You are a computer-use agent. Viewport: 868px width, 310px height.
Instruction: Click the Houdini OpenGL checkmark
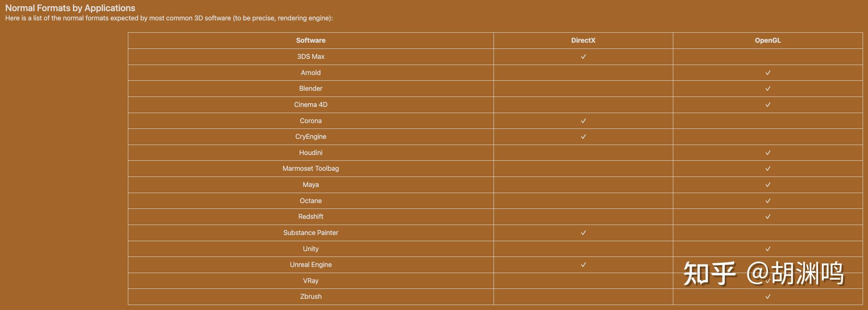(768, 153)
